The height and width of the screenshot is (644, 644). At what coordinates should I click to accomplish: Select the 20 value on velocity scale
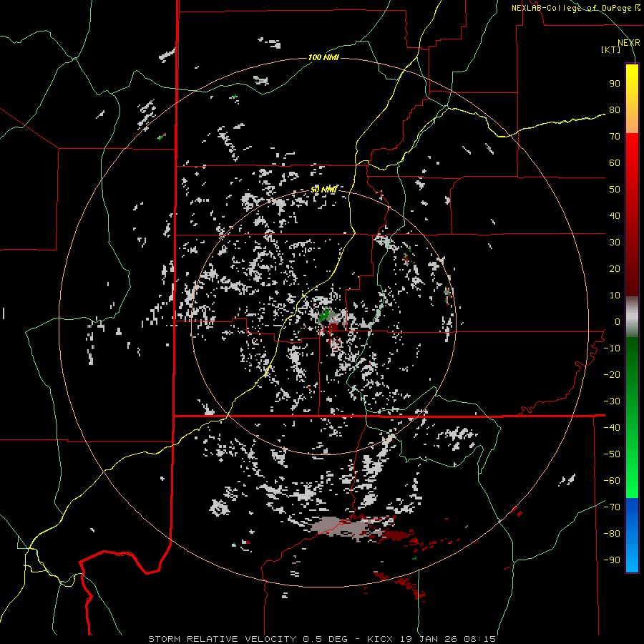click(x=615, y=269)
